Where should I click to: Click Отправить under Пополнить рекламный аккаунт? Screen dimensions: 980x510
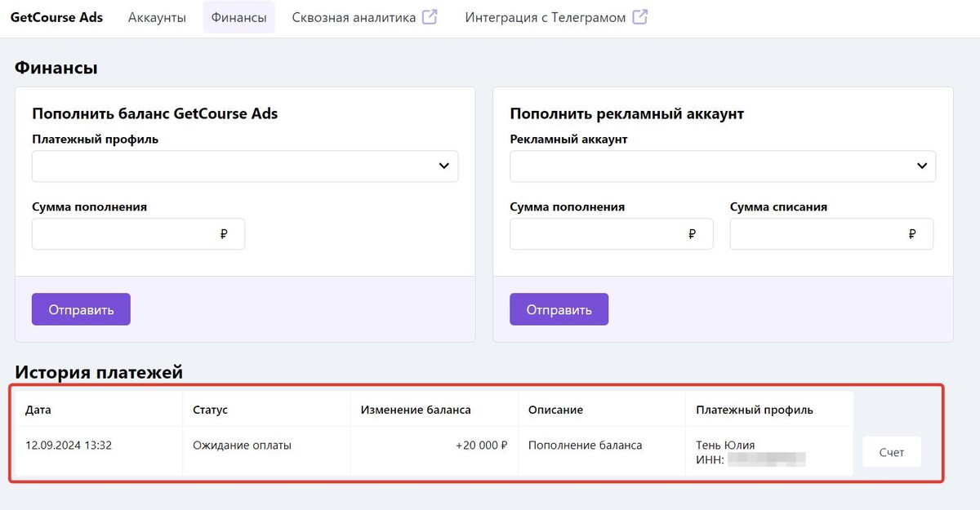click(x=559, y=309)
